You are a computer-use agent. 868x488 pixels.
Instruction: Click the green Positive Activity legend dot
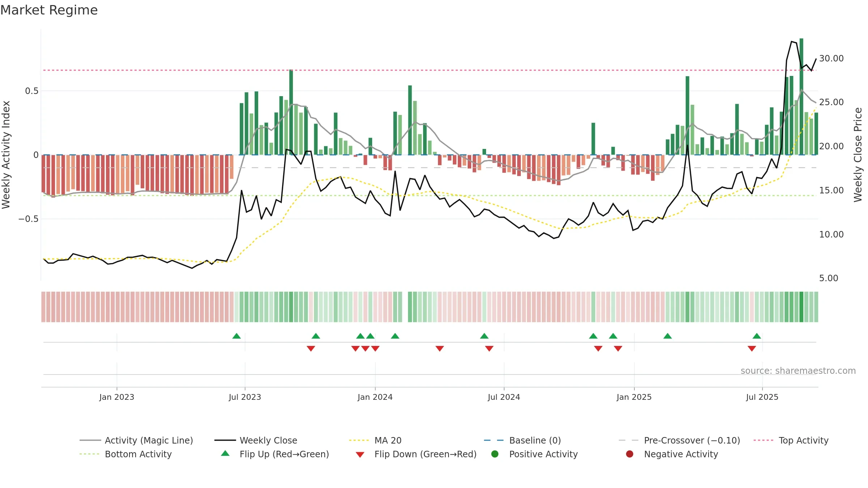[x=495, y=454]
